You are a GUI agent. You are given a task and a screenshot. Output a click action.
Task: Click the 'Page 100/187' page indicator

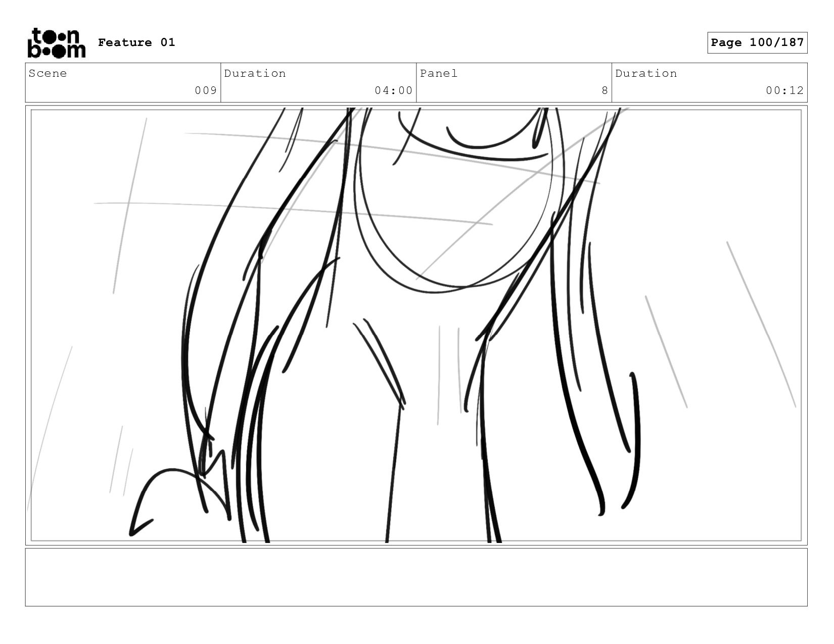(757, 42)
